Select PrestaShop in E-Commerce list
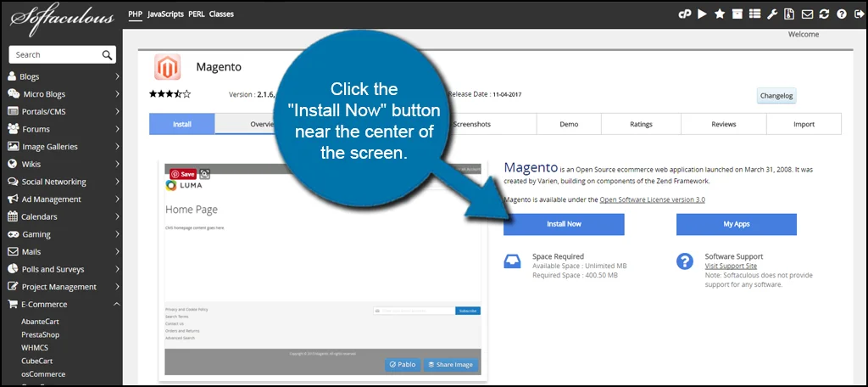This screenshot has width=868, height=387. (x=41, y=335)
